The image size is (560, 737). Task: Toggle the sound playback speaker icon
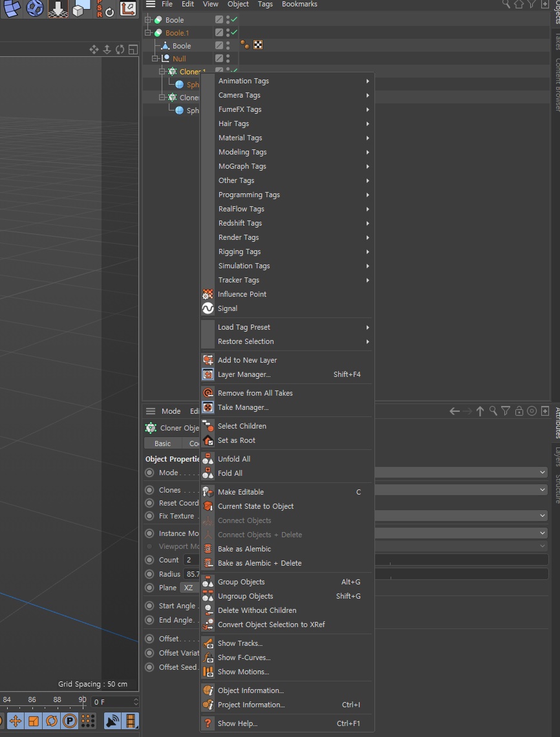click(x=113, y=721)
